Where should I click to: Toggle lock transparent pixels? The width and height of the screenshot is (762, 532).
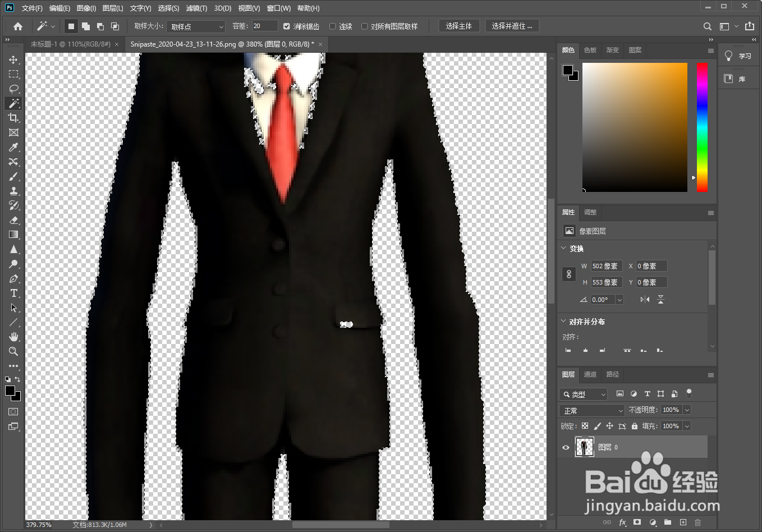pyautogui.click(x=585, y=426)
